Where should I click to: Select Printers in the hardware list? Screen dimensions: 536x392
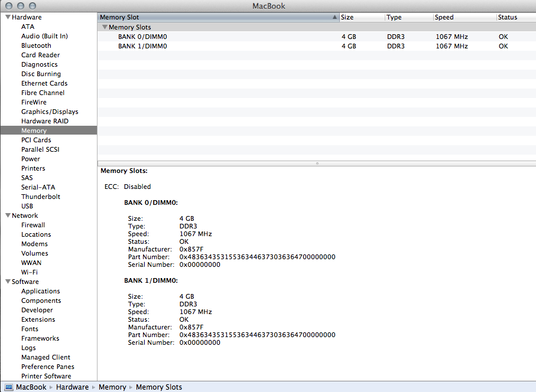pos(33,168)
